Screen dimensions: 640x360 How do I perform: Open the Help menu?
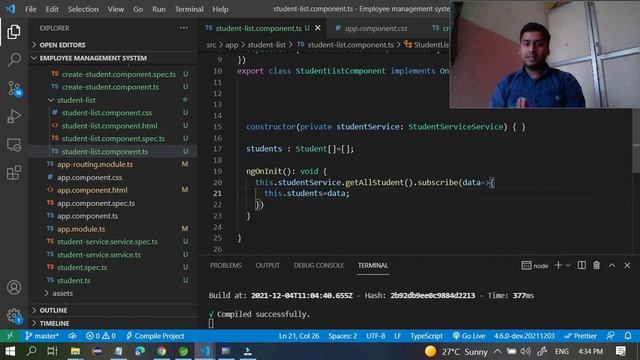[220, 9]
